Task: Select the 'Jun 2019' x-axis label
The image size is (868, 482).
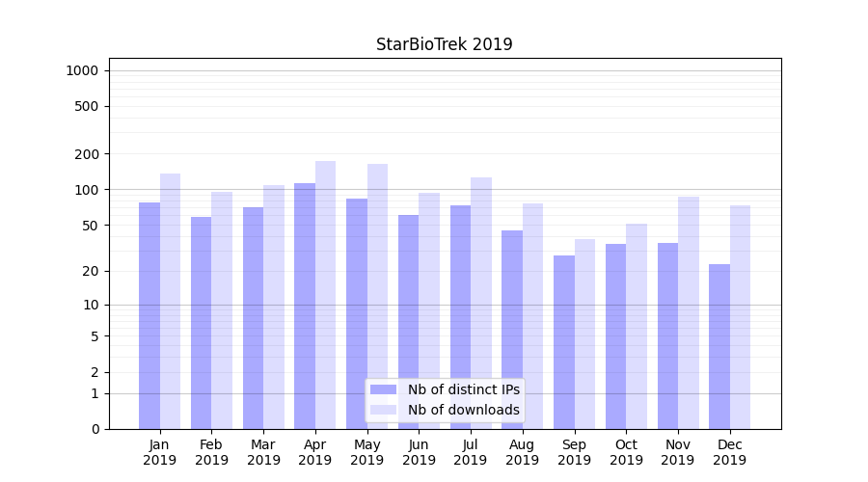Action: (x=419, y=452)
